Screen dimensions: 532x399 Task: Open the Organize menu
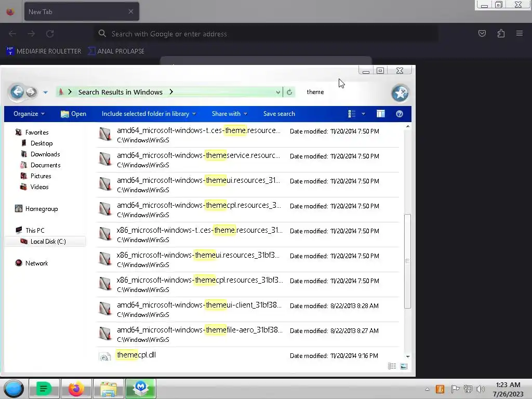tap(29, 114)
